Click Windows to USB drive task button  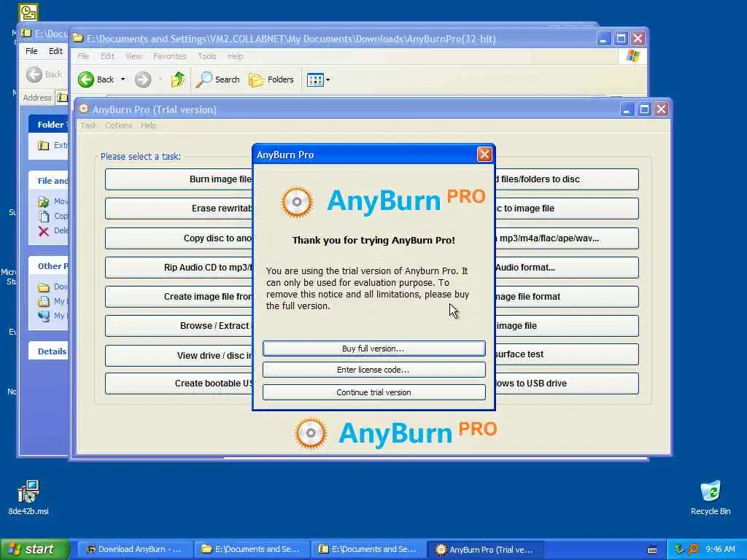[x=567, y=384]
